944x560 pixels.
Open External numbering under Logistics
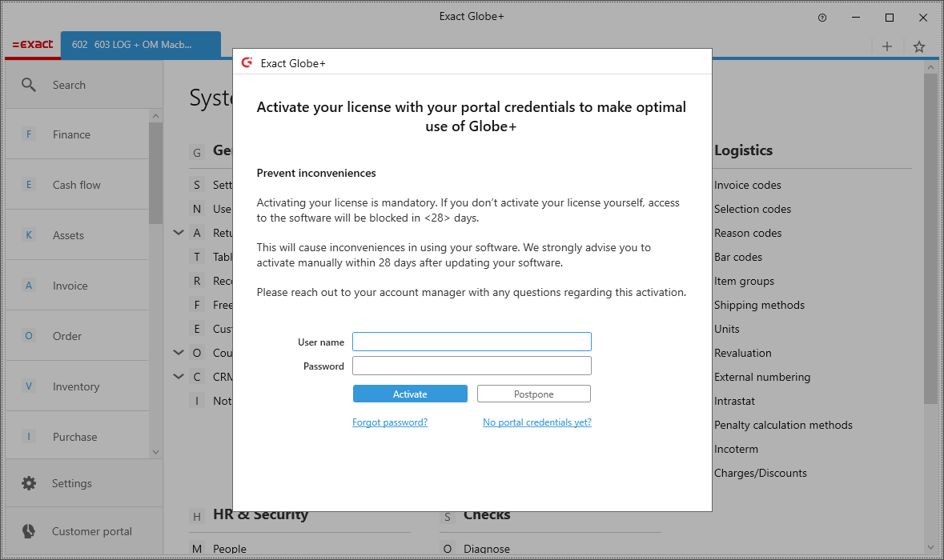coord(762,377)
